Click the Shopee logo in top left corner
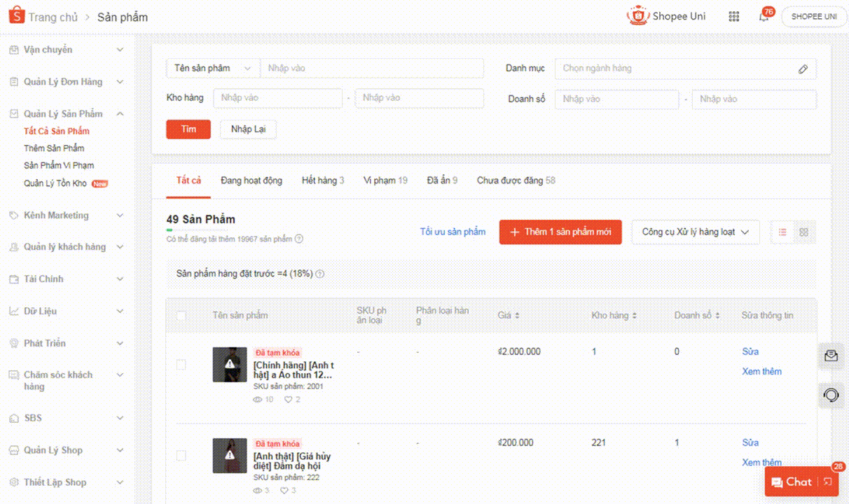The height and width of the screenshot is (504, 849). point(15,14)
